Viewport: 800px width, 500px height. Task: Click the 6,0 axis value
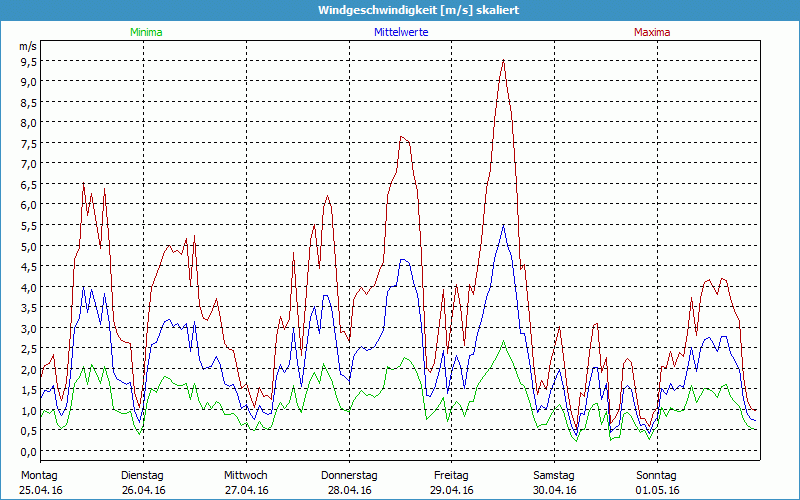[28, 205]
